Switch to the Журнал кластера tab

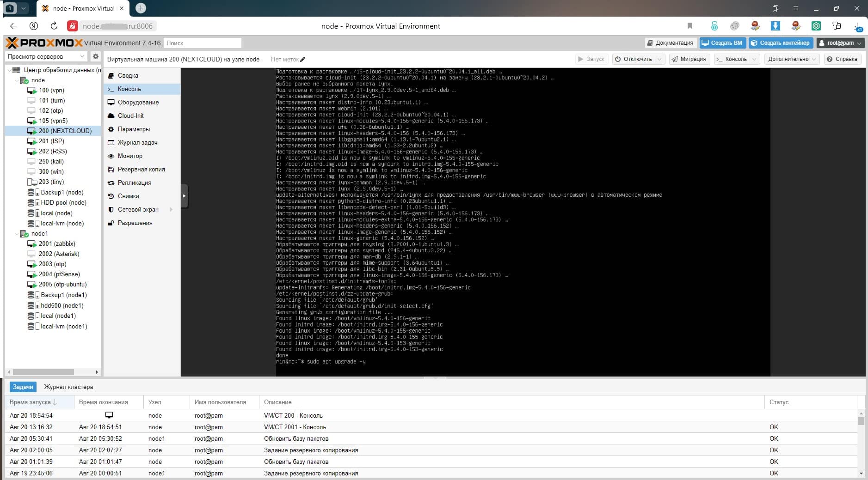68,387
